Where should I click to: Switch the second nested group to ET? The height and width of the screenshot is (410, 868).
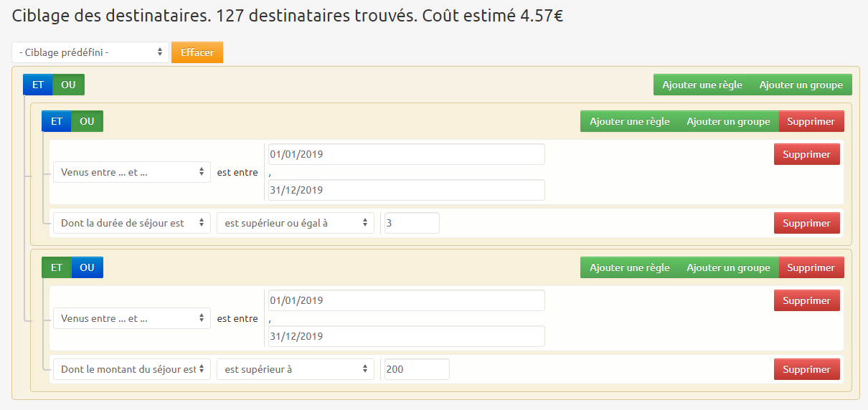click(56, 267)
